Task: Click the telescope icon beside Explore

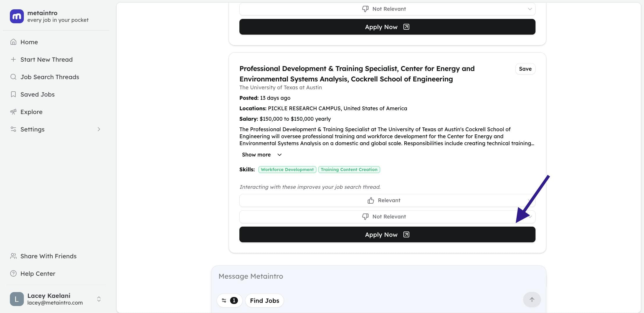Action: tap(13, 112)
